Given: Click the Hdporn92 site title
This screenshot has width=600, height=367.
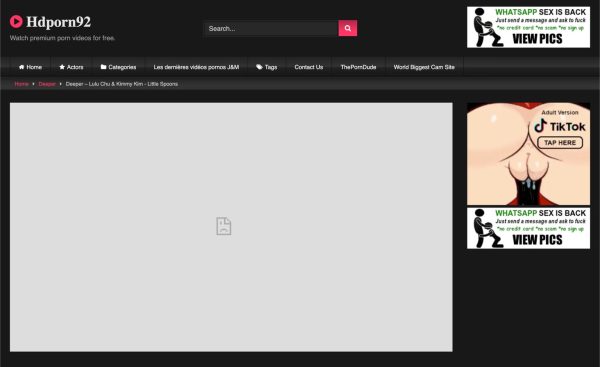Looking at the screenshot, I should (x=59, y=22).
